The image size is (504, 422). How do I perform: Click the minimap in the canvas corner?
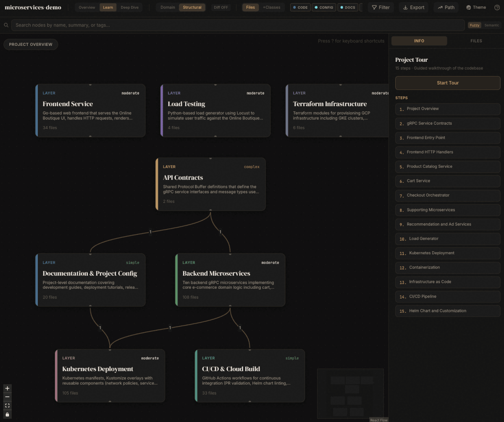click(350, 393)
